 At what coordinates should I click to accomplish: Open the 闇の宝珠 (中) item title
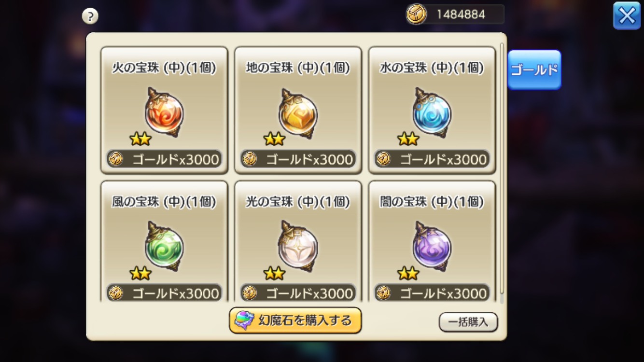coord(432,202)
